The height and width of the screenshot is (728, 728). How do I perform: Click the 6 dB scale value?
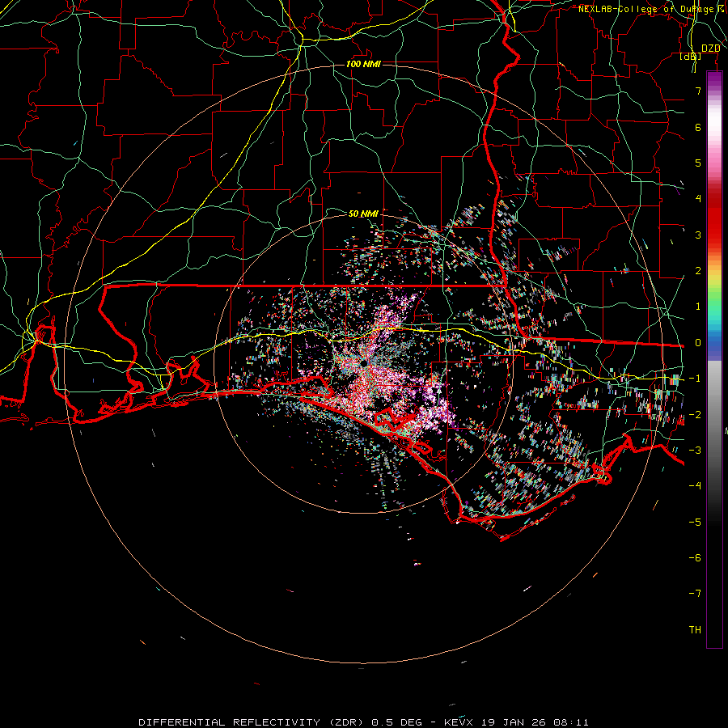(x=698, y=127)
